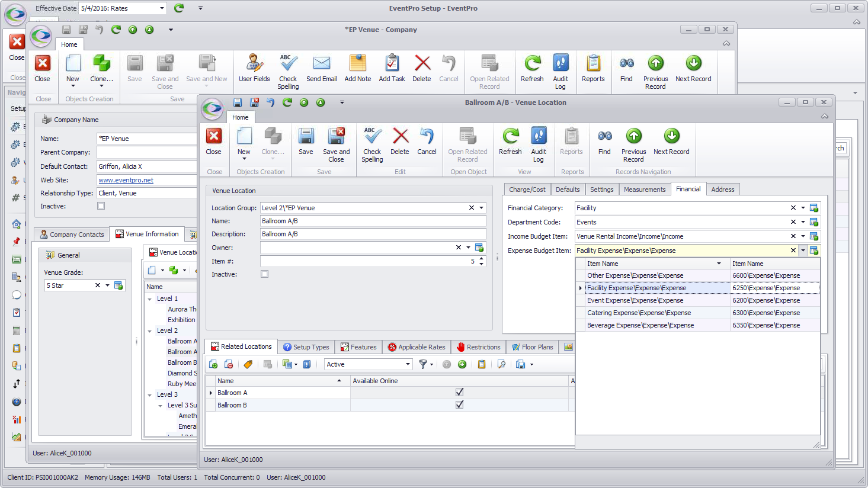868x488 pixels.
Task: Open Reports in Company window ribbon
Action: point(593,69)
